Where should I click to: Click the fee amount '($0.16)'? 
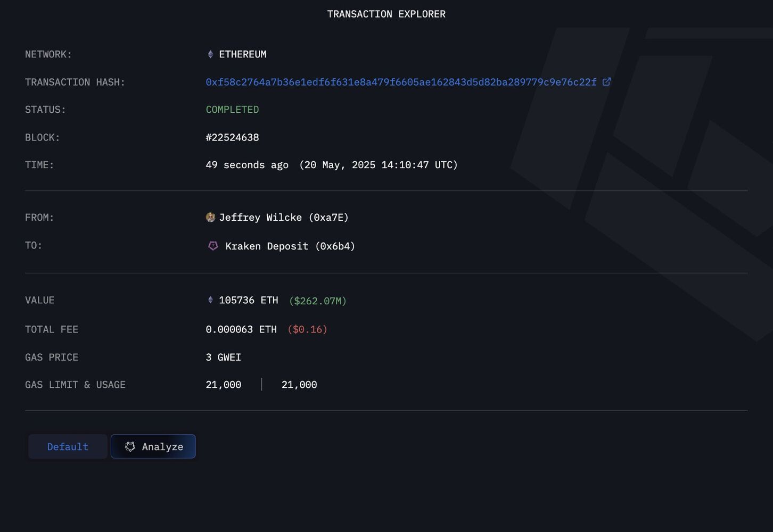(307, 329)
